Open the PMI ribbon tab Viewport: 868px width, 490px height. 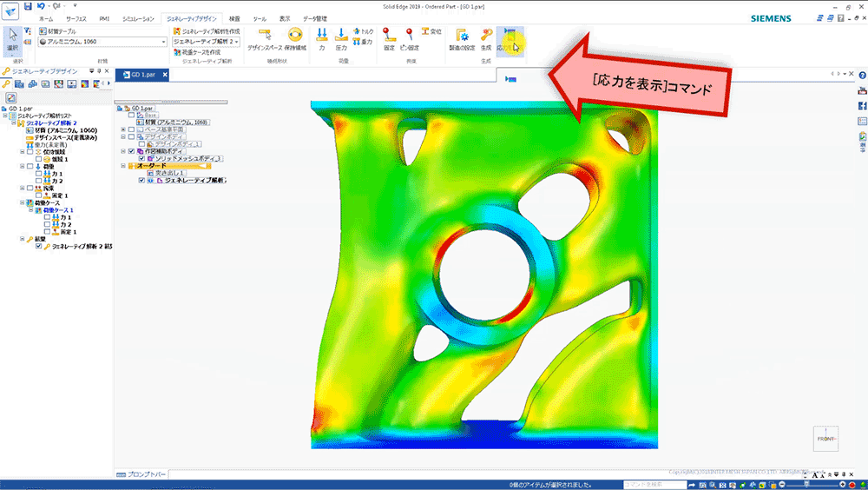pos(104,19)
